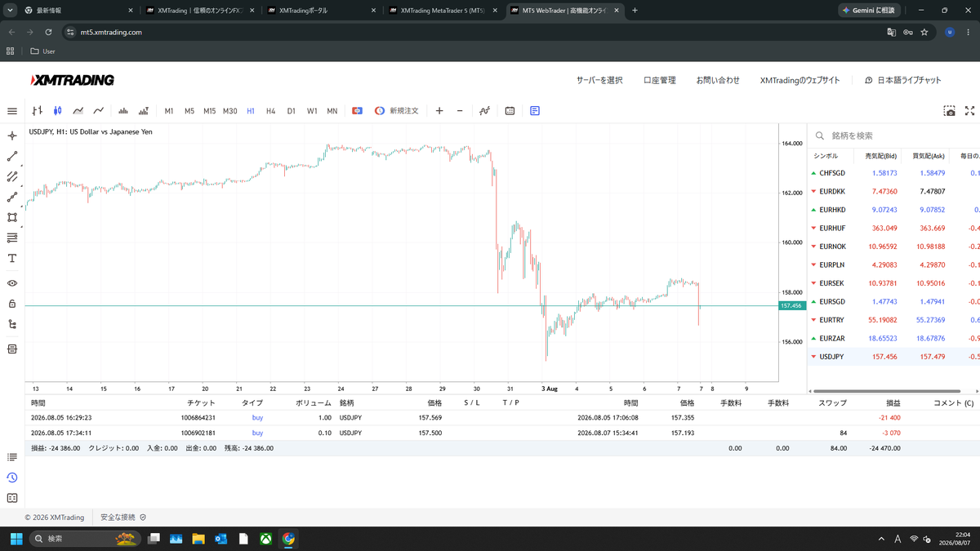Image resolution: width=980 pixels, height=551 pixels.
Task: Zoom out the chart with minus icon
Action: [460, 111]
